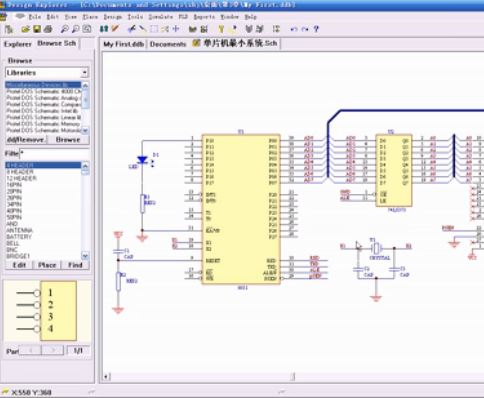Click the open document folder icon
This screenshot has width=484, height=398.
tap(25, 29)
